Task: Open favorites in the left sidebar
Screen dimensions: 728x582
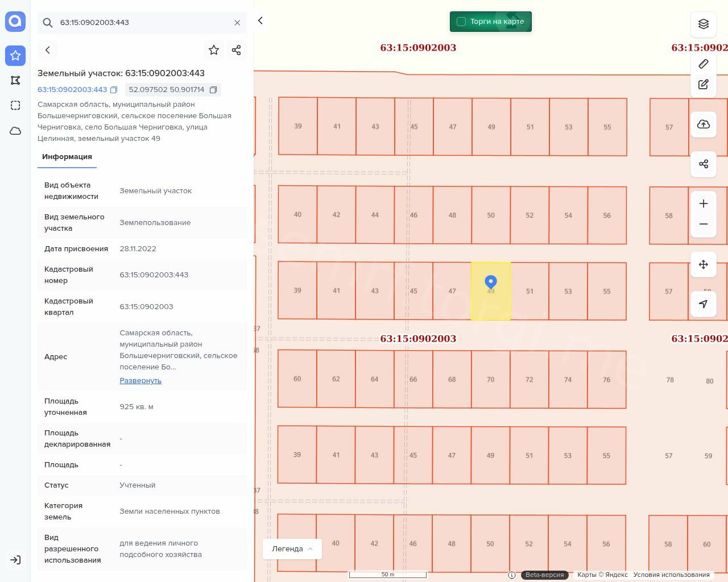Action: [15, 56]
